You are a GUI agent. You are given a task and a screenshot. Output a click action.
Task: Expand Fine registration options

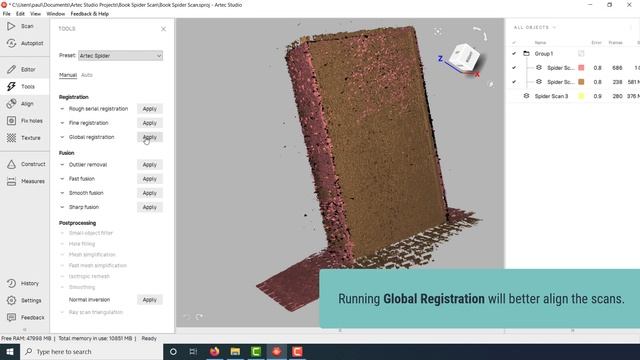pyautogui.click(x=62, y=123)
